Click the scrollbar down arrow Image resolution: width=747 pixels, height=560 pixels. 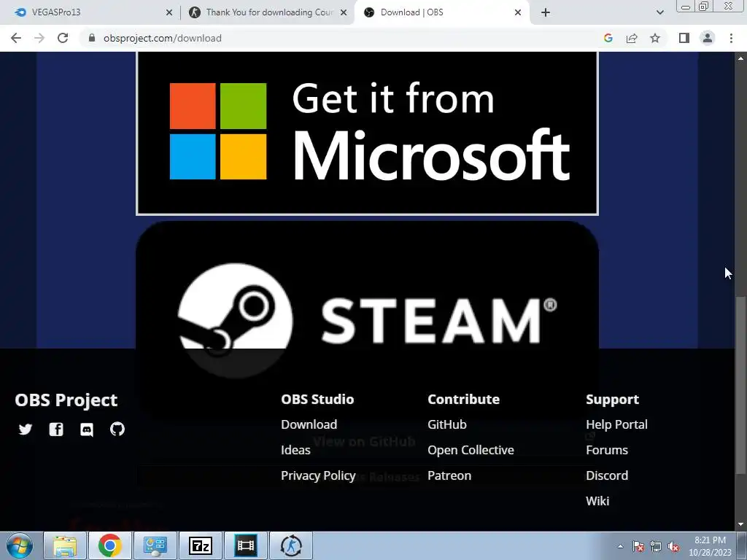[740, 524]
